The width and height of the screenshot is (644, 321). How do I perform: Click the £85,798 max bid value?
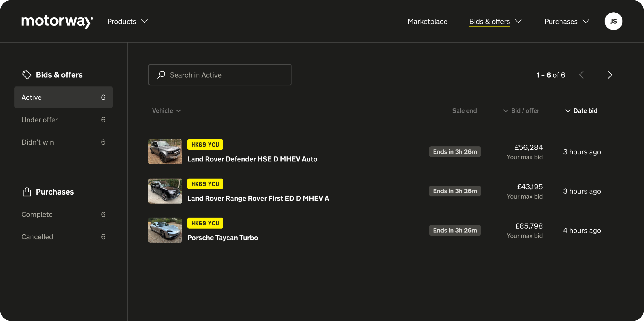[x=529, y=226]
